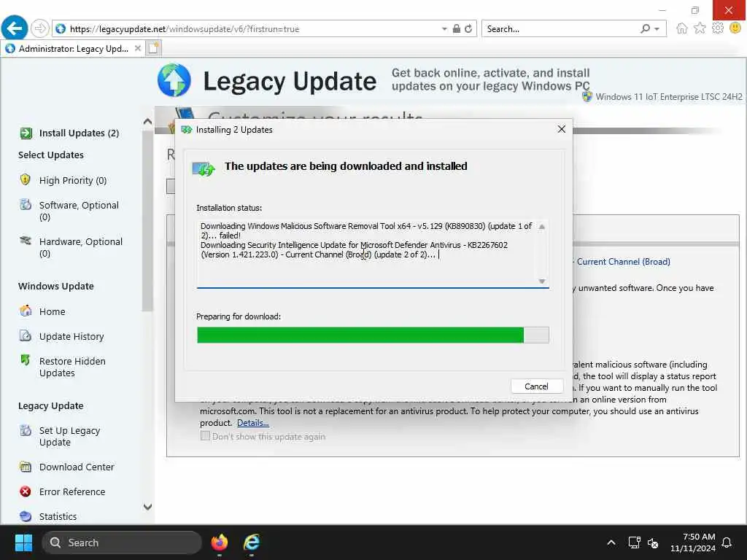747x560 pixels.
Task: Click the Download Center icon
Action: [x=26, y=467]
